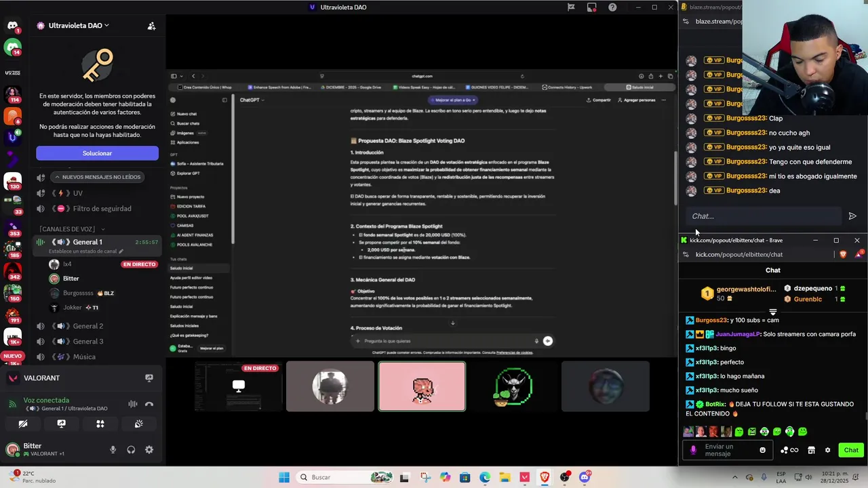The width and height of the screenshot is (868, 488).
Task: Mute the Discord microphone
Action: 113,449
